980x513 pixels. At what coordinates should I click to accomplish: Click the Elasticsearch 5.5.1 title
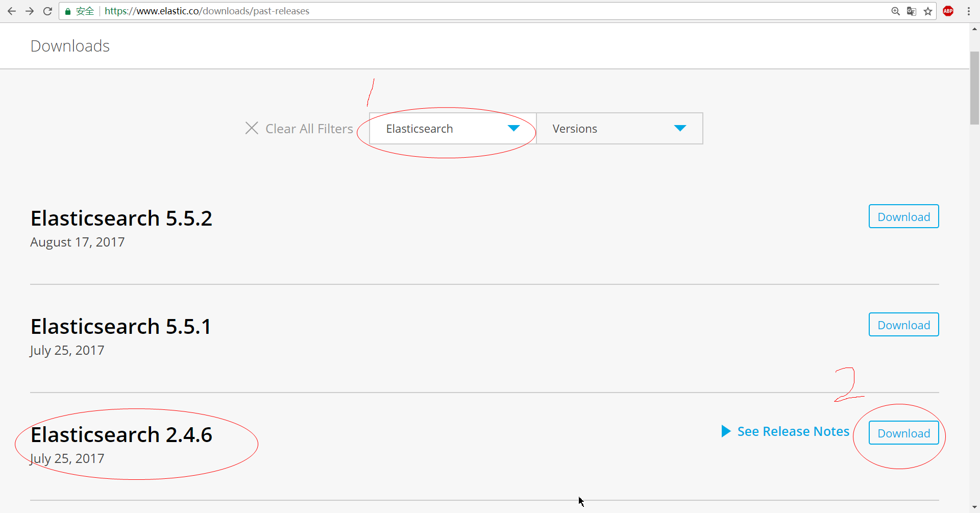pyautogui.click(x=121, y=327)
